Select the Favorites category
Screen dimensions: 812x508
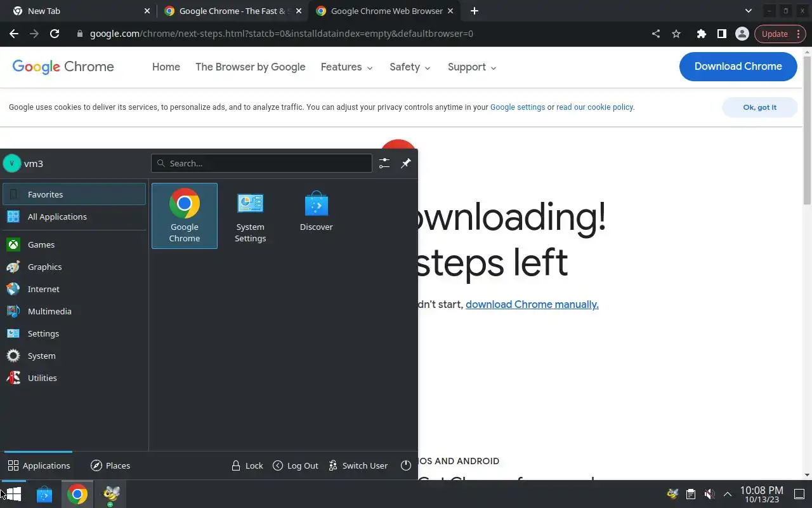(74, 194)
